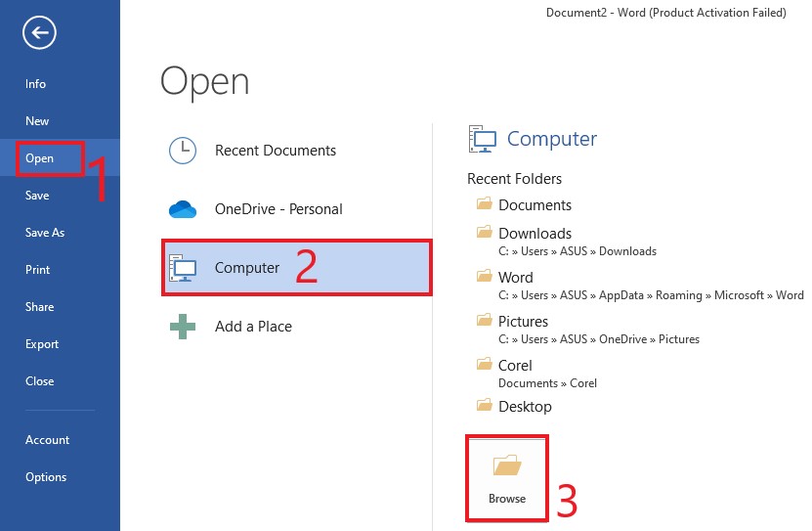Open the Word recent folder
Viewport: 812px width, 531px height.
coord(515,278)
